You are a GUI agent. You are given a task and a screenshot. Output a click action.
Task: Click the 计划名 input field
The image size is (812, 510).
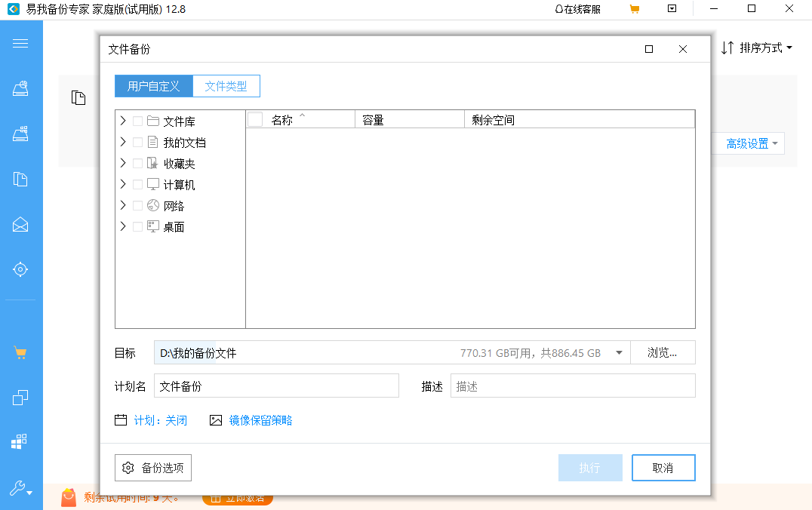pos(276,386)
